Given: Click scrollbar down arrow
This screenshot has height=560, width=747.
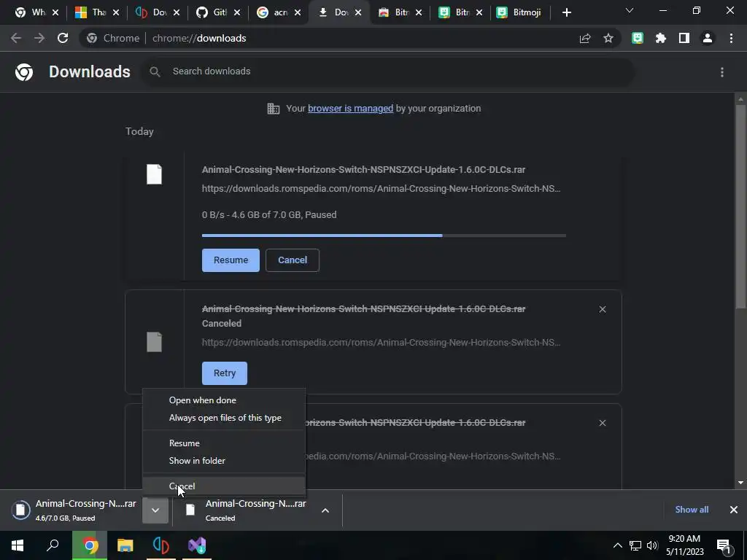Looking at the screenshot, I should click(740, 483).
